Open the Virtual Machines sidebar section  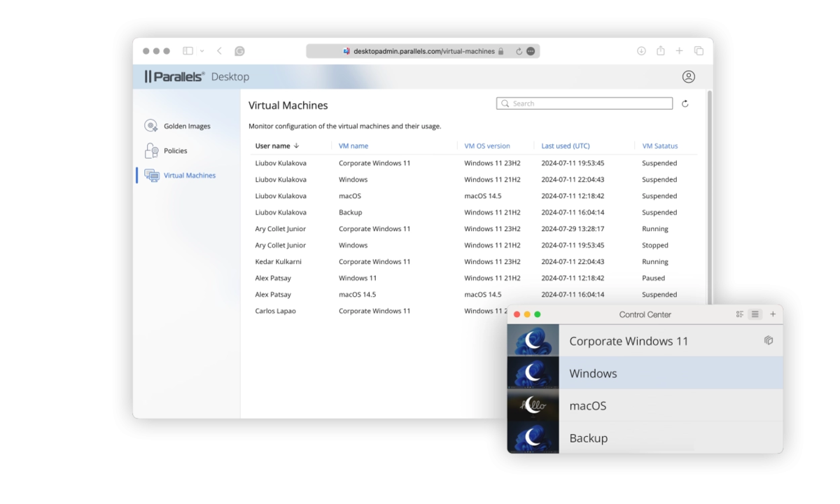coord(189,176)
